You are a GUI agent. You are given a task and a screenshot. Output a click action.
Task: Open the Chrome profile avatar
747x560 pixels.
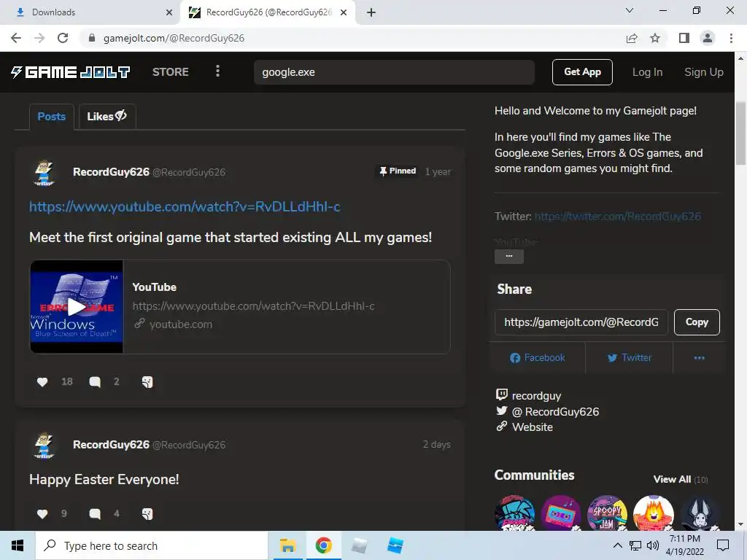tap(708, 38)
